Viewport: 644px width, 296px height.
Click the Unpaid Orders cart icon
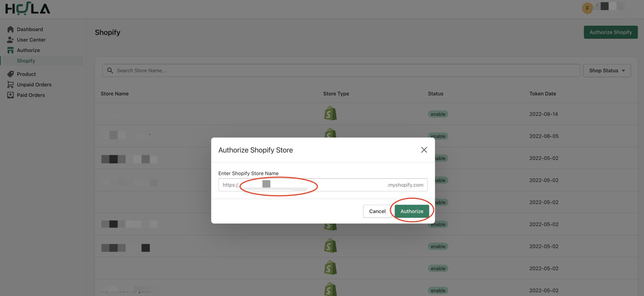click(x=10, y=85)
